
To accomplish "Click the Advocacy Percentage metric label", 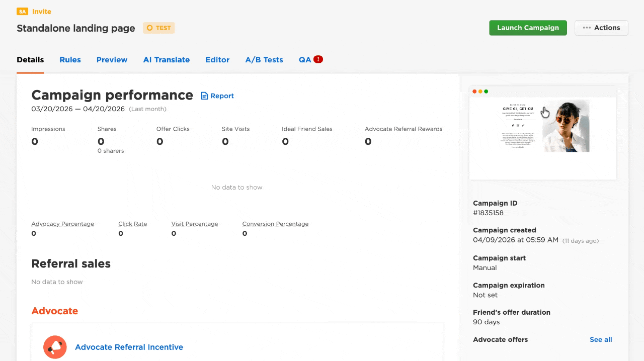I will [62, 224].
